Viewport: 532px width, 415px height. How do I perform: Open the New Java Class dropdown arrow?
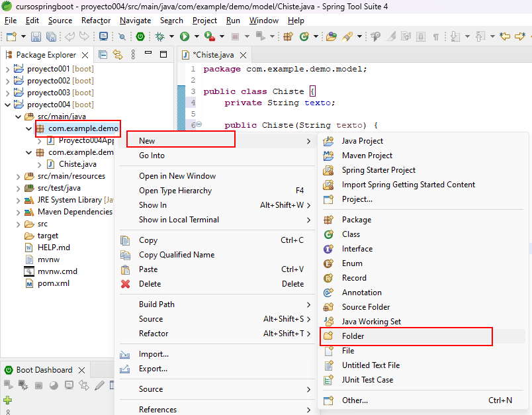click(x=316, y=36)
